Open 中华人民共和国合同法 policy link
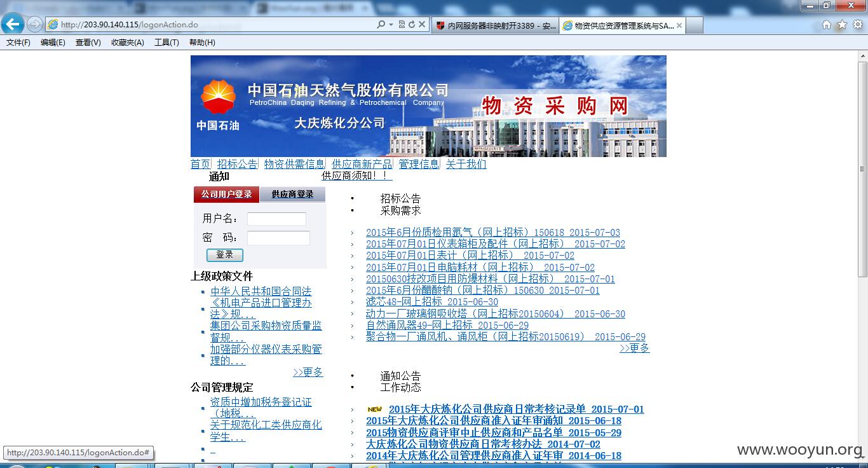The width and height of the screenshot is (868, 468). [261, 291]
